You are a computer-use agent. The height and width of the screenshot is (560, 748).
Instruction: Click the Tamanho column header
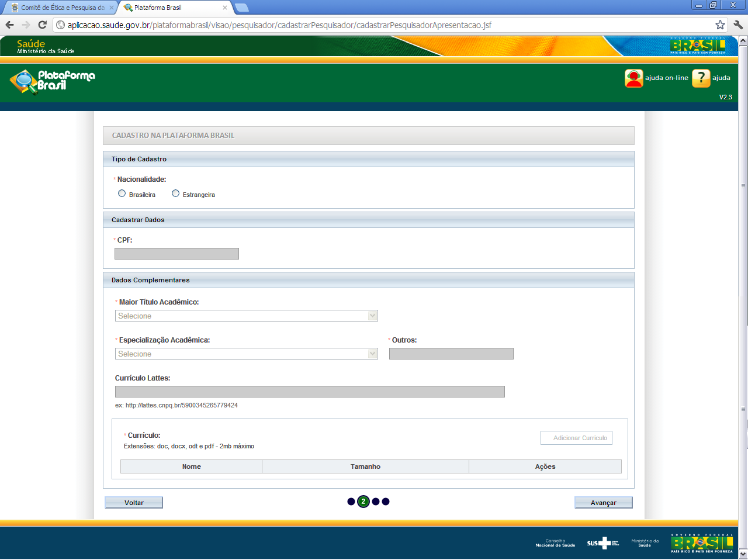point(365,466)
